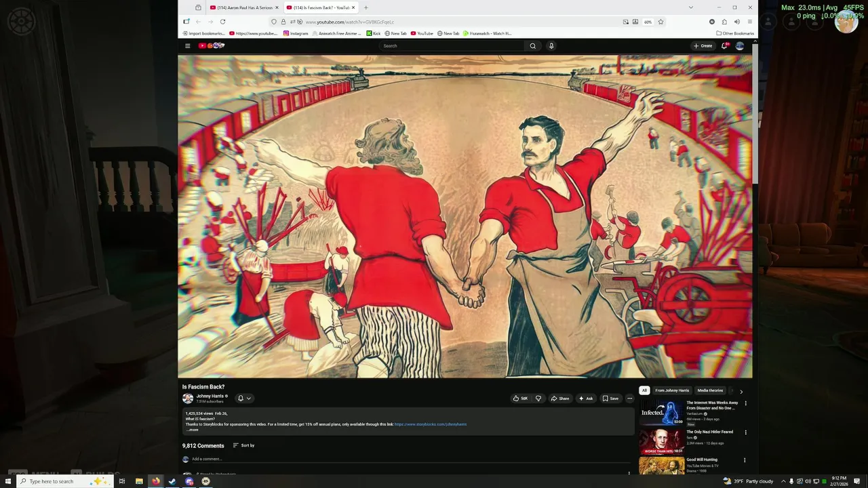Open Hurawatch bookmark
Screen dimensions: 868x488
click(x=488, y=33)
